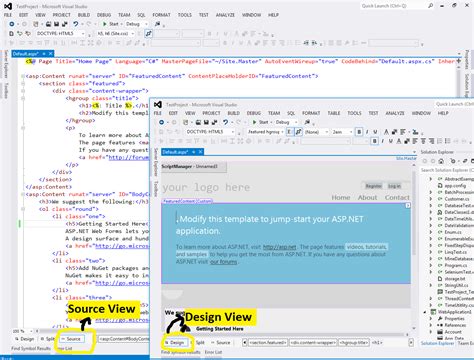The width and height of the screenshot is (474, 360).
Task: Click the Visual Studio logo in back window
Action: 8,6
